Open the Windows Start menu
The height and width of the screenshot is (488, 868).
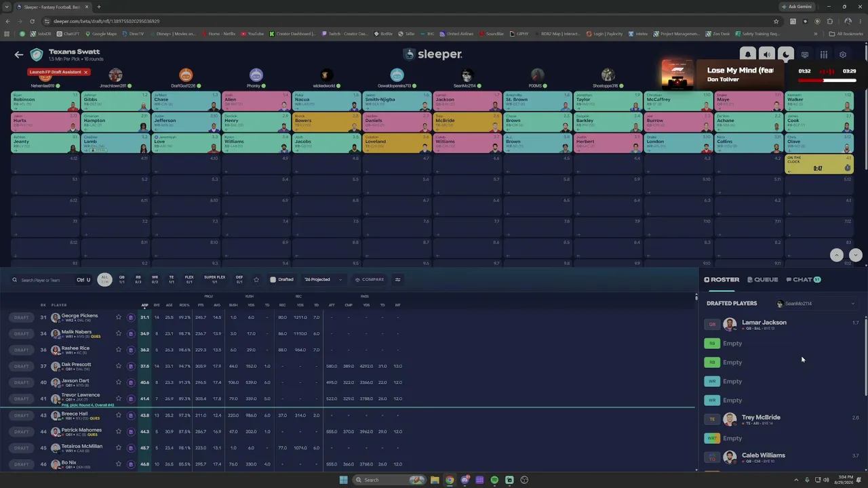point(344,480)
